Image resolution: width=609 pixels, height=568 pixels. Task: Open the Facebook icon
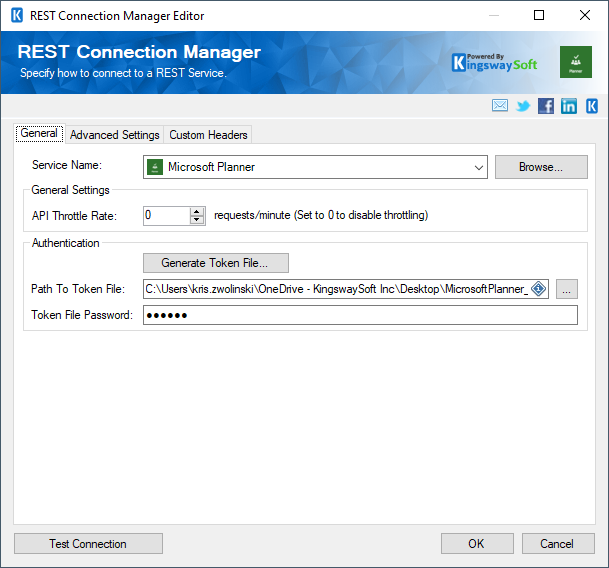[x=546, y=106]
